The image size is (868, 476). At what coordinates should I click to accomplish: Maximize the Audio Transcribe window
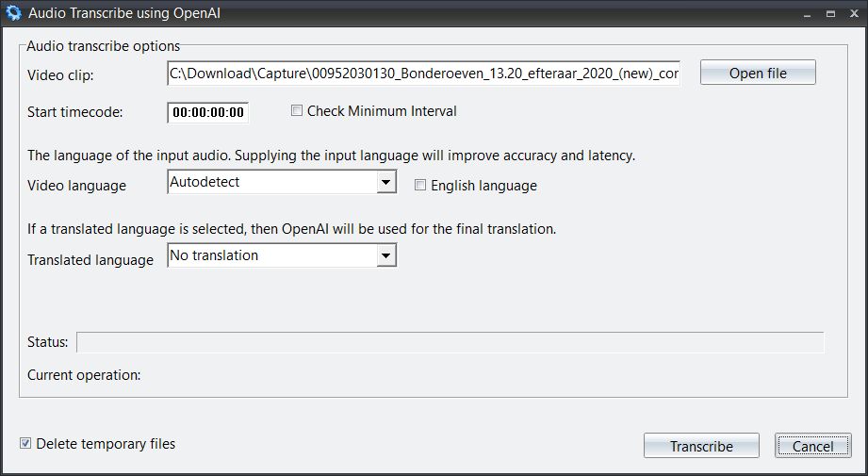[830, 14]
